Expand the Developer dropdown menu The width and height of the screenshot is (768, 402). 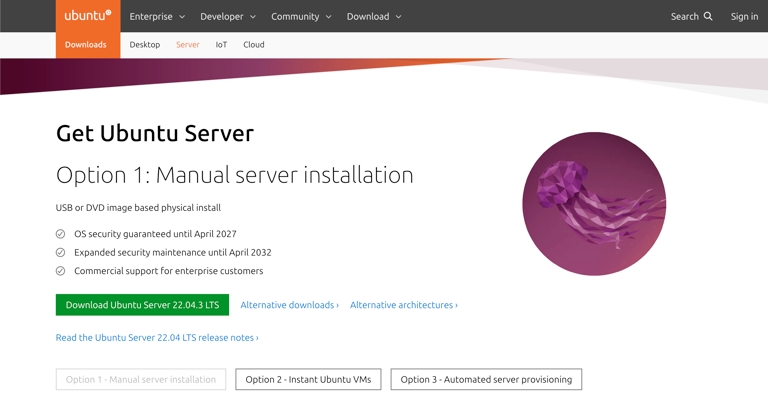click(227, 16)
